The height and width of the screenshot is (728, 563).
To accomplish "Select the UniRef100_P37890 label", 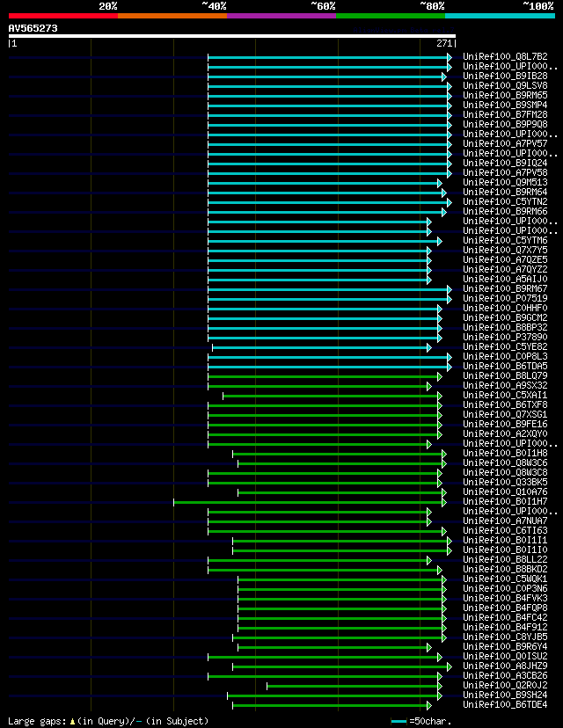I will (506, 338).
